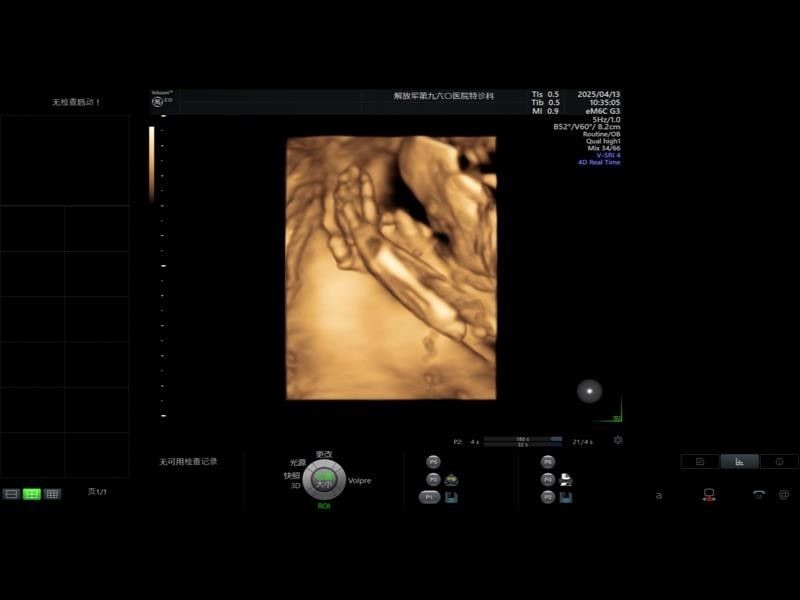This screenshot has width=800, height=600.
Task: Click the '4D Real Time' mode label
Action: tap(599, 162)
